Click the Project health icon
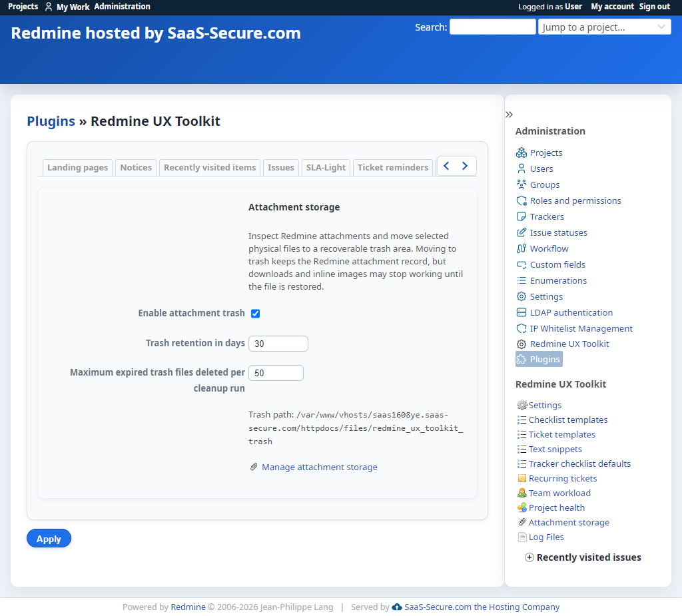 (522, 507)
